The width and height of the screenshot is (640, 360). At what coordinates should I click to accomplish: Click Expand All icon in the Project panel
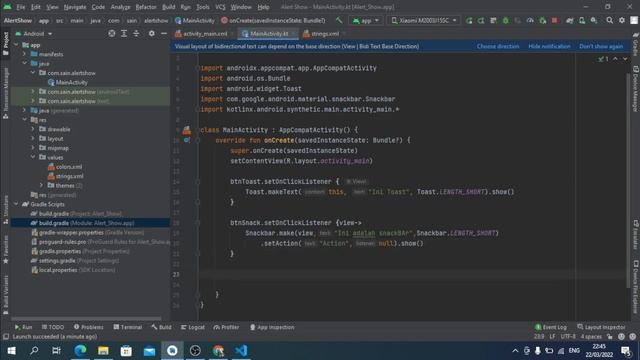click(124, 33)
